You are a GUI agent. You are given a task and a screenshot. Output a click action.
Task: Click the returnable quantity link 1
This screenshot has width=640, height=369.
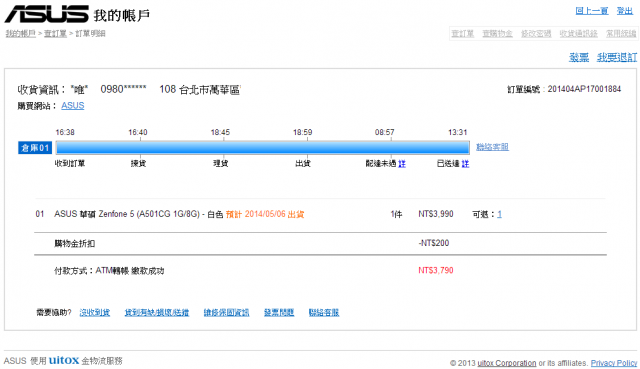(499, 214)
